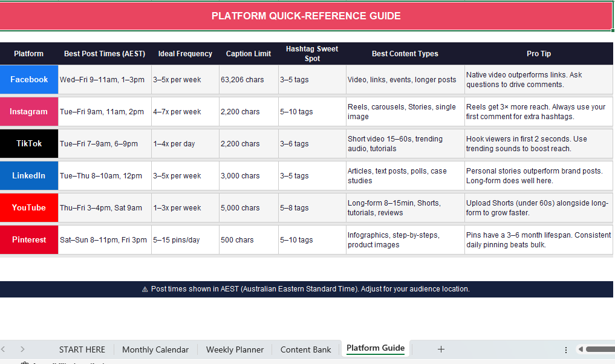Select cell 'Video, links, events, longer posts'
Viewport: 615px width, 364px height.
405,80
